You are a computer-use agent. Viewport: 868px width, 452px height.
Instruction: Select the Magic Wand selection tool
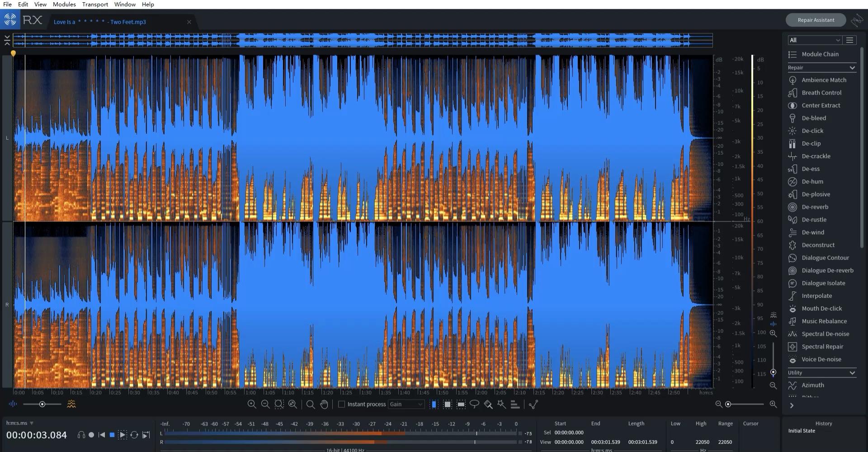502,404
